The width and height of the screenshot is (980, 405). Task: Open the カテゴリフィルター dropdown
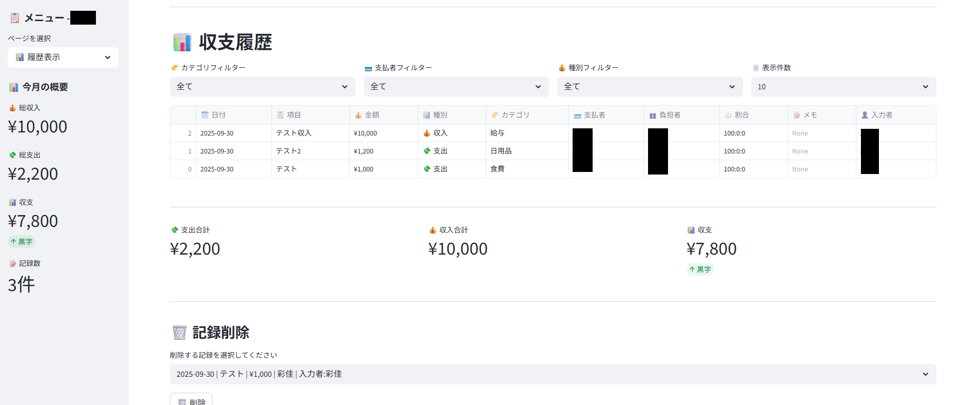pyautogui.click(x=262, y=87)
